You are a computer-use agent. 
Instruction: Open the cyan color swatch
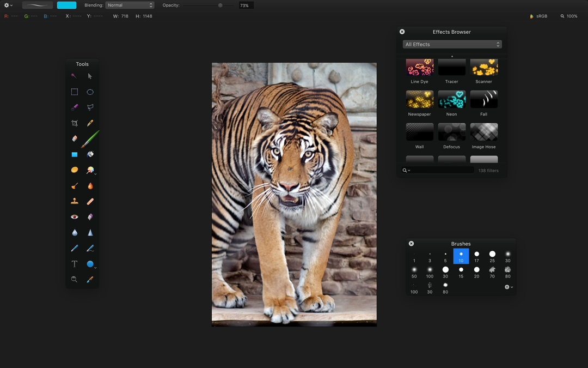67,5
